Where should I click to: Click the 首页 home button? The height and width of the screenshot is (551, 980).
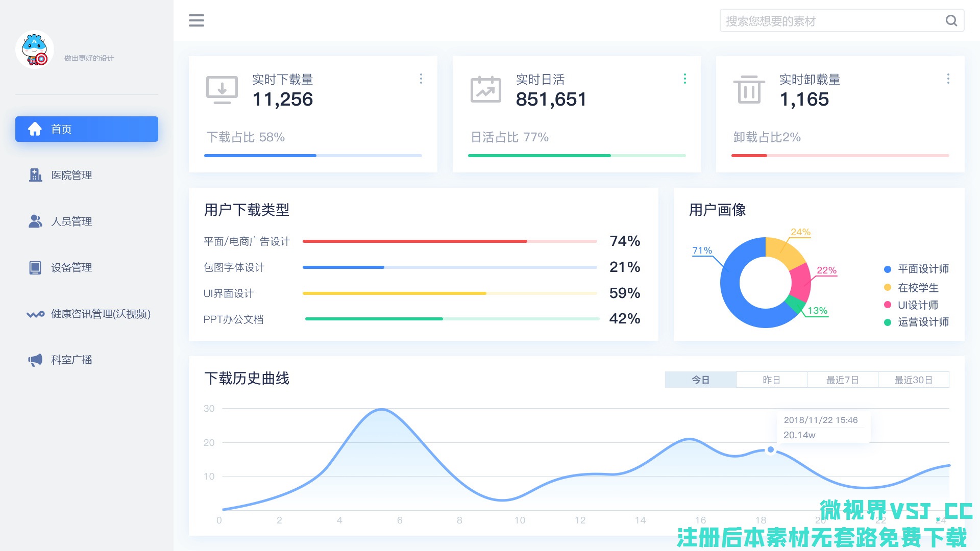[87, 129]
